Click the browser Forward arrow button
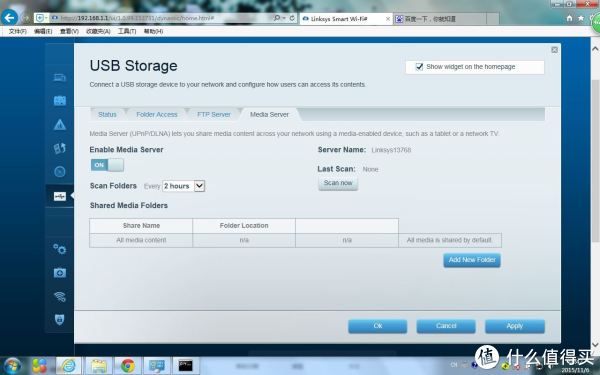The width and height of the screenshot is (600, 375). coord(26,18)
